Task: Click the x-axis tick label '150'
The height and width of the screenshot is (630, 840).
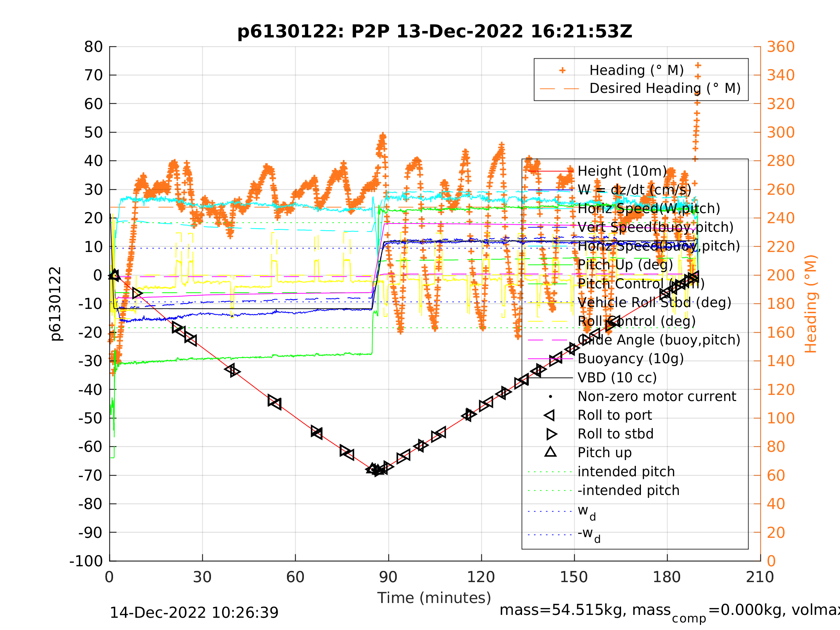Action: pos(574,577)
